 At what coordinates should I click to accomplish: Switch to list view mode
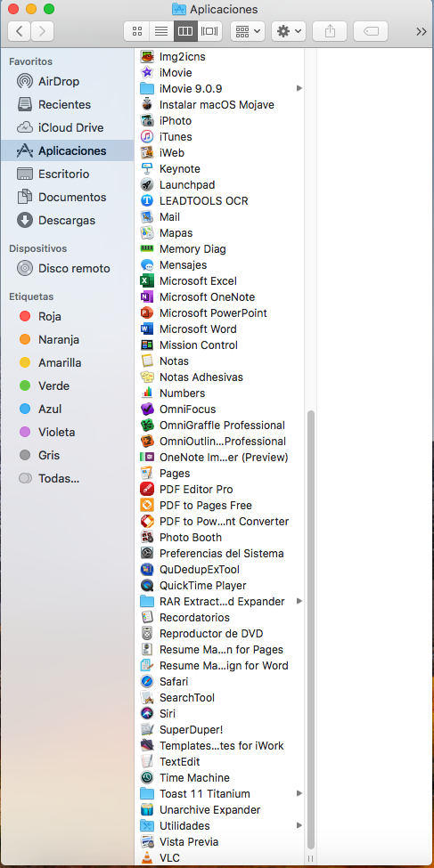(x=161, y=31)
